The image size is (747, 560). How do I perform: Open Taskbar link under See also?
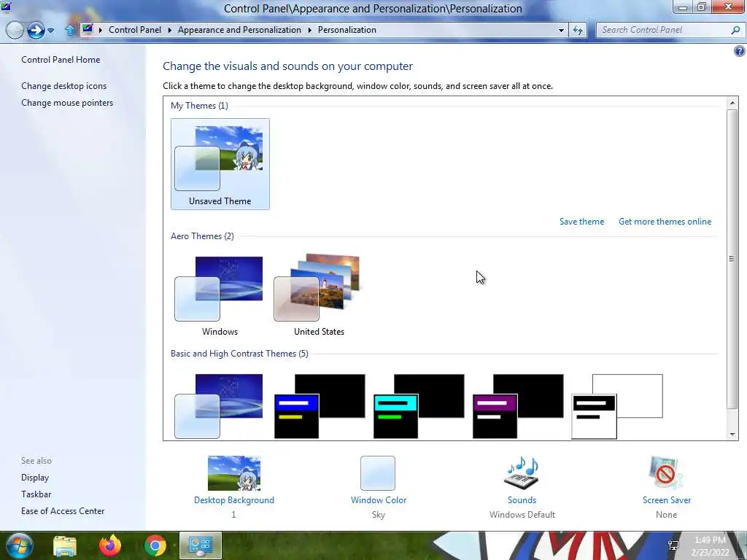click(36, 494)
